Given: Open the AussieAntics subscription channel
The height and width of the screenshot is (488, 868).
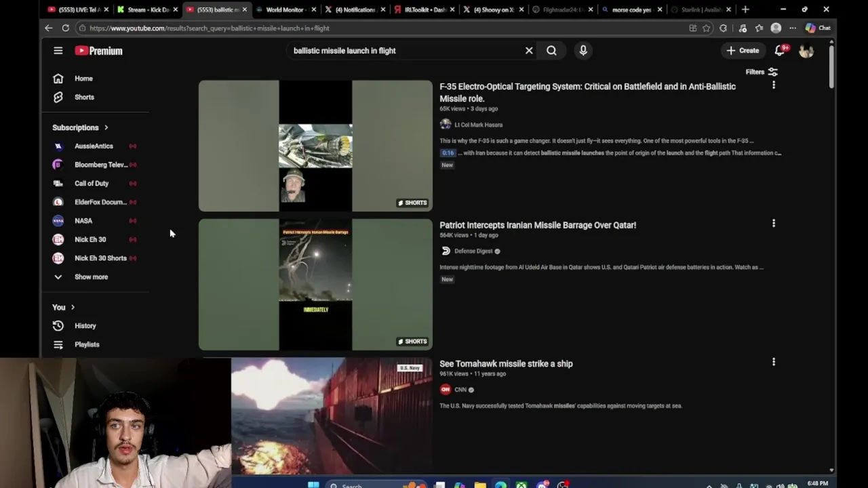Looking at the screenshot, I should pyautogui.click(x=95, y=146).
